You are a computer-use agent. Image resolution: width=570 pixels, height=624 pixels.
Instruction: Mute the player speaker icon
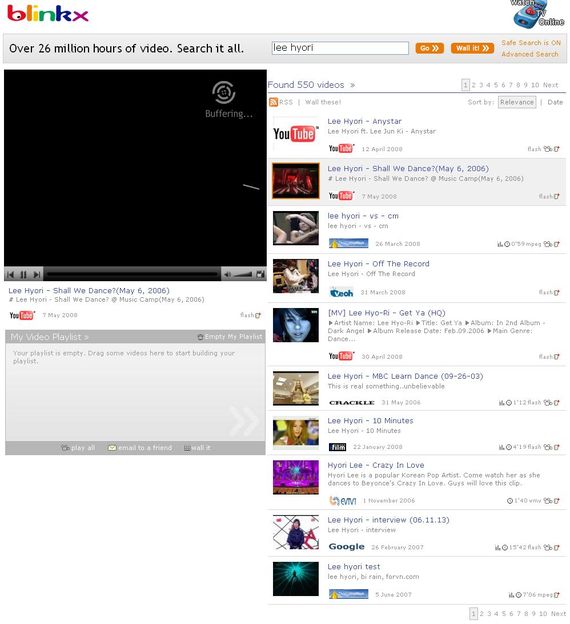[x=227, y=275]
